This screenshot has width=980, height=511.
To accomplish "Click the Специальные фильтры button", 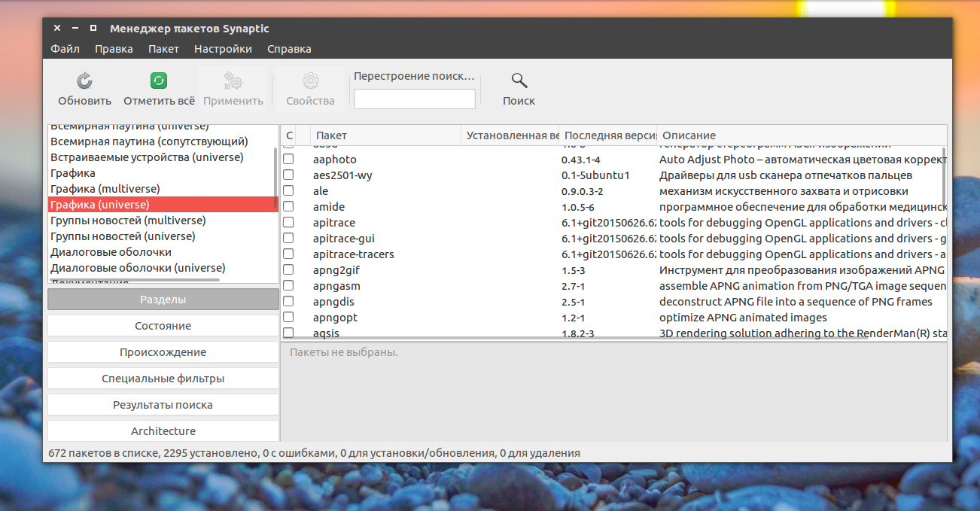I will point(163,379).
